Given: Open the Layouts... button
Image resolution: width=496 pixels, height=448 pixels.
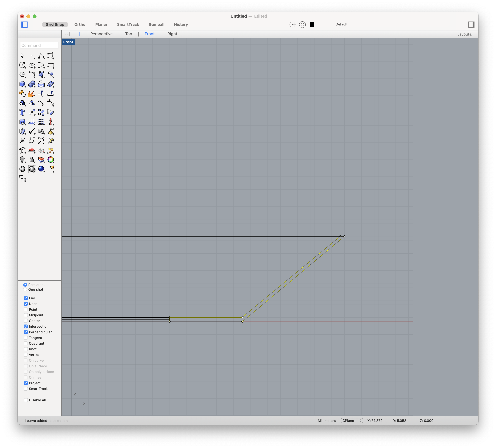Looking at the screenshot, I should tap(466, 34).
